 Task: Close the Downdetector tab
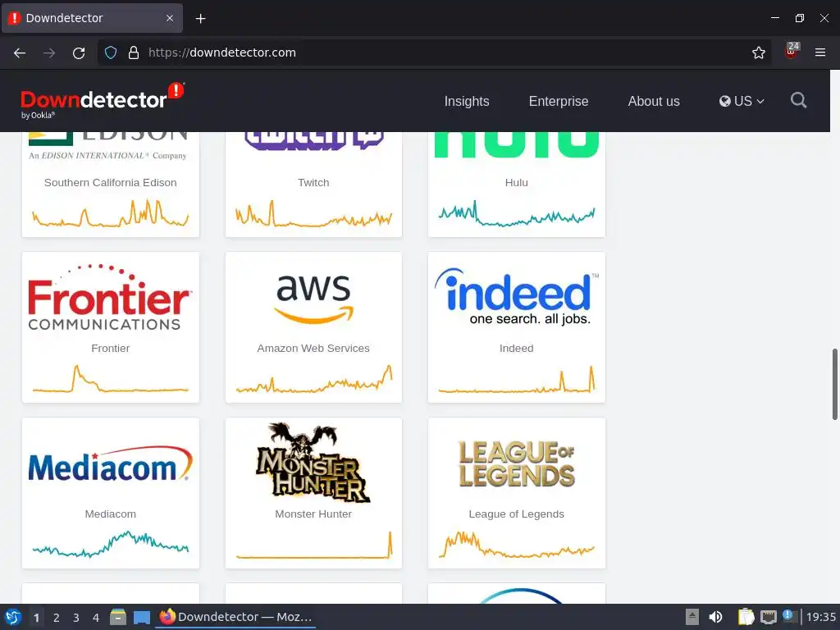[x=169, y=18]
